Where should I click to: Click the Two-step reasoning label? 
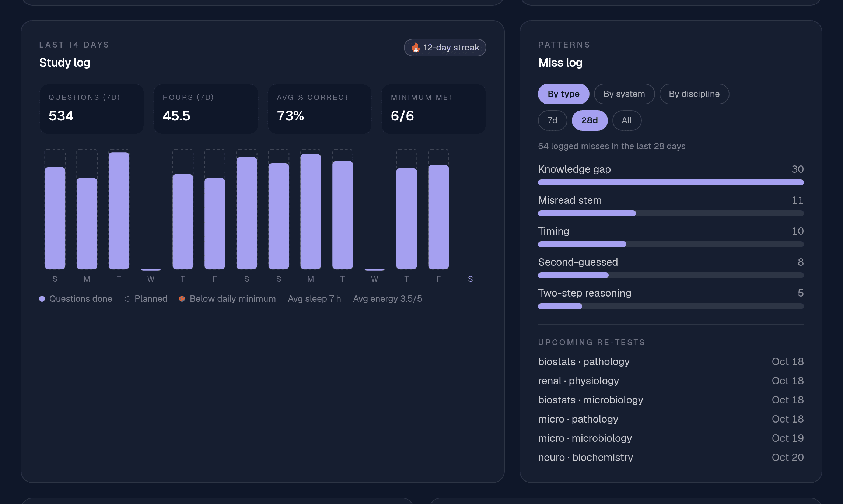point(584,293)
